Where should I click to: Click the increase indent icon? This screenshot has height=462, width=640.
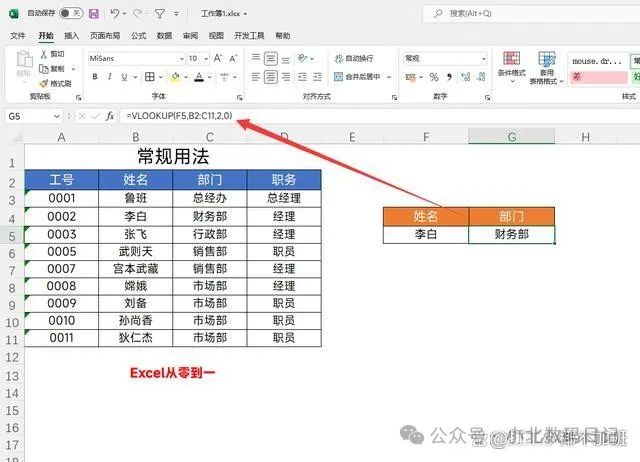pos(317,76)
